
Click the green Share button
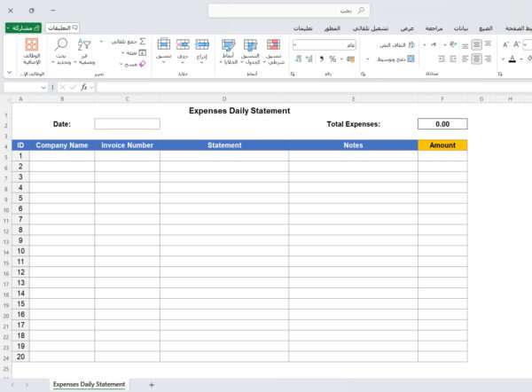[x=21, y=28]
